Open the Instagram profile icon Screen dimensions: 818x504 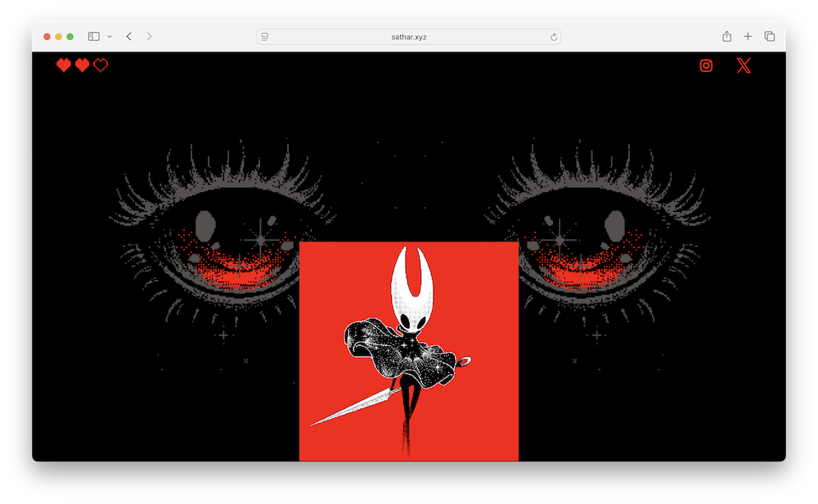(706, 65)
